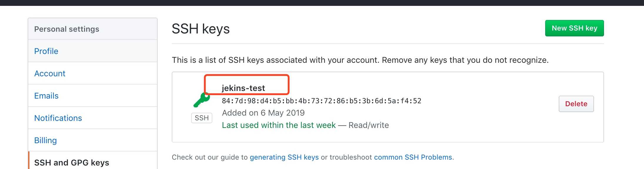Click the jekins-test key title

[243, 88]
